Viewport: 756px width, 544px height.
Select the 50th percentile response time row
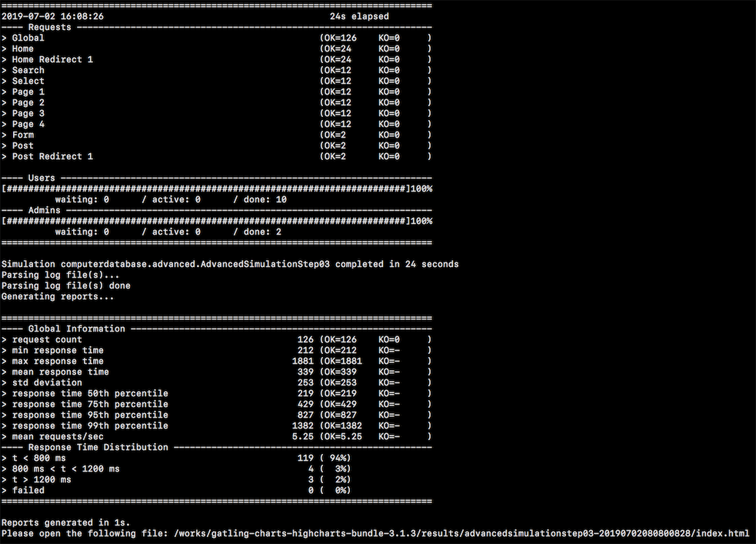coord(216,393)
